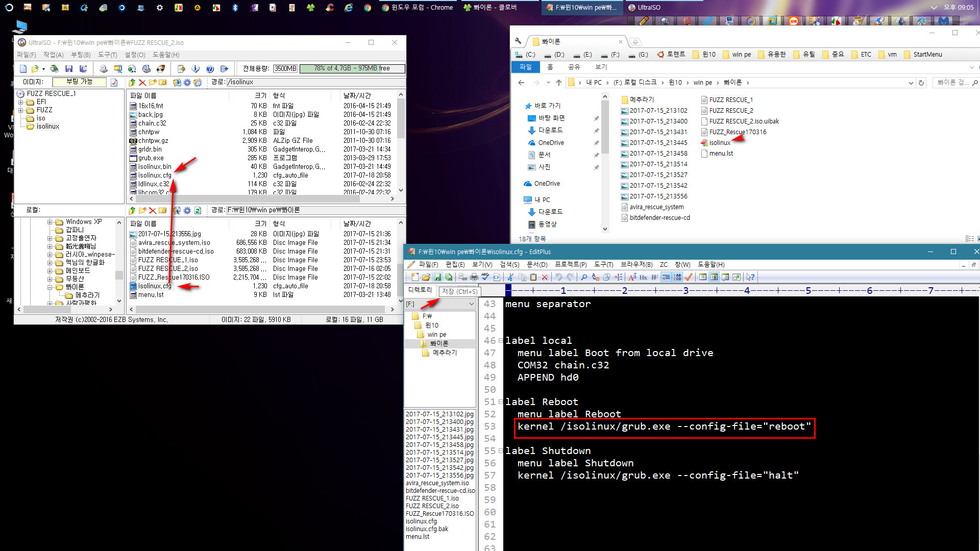
Task: Collapse the 'label Reboot' fold marker at line 51
Action: click(500, 402)
